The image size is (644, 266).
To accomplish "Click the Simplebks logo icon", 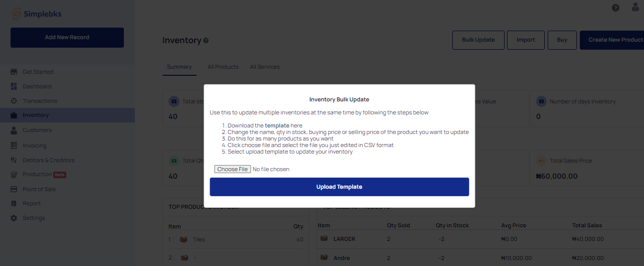I will point(17,14).
